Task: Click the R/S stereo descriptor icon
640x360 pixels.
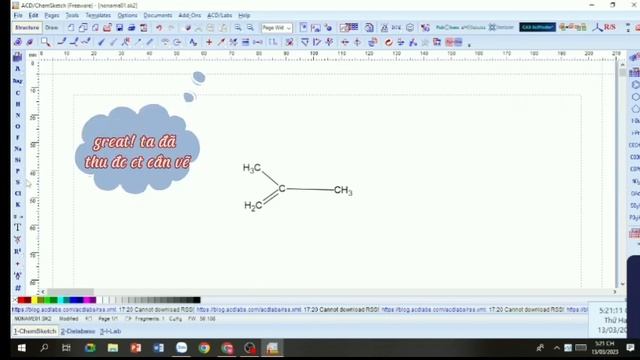Action: (604, 27)
